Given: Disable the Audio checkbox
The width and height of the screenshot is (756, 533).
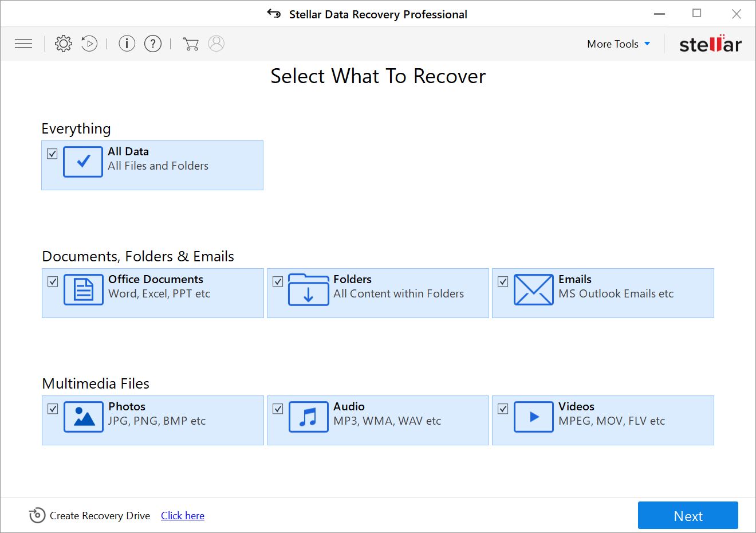Looking at the screenshot, I should 278,409.
